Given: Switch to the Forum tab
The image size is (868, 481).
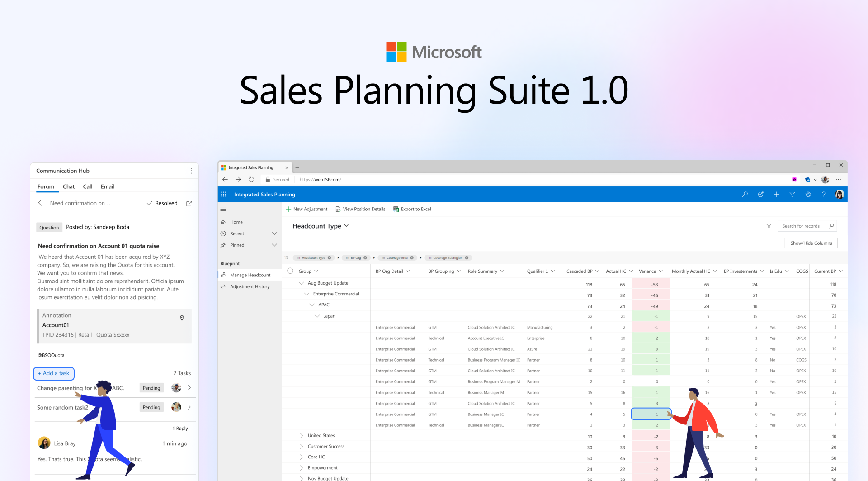Looking at the screenshot, I should coord(46,186).
